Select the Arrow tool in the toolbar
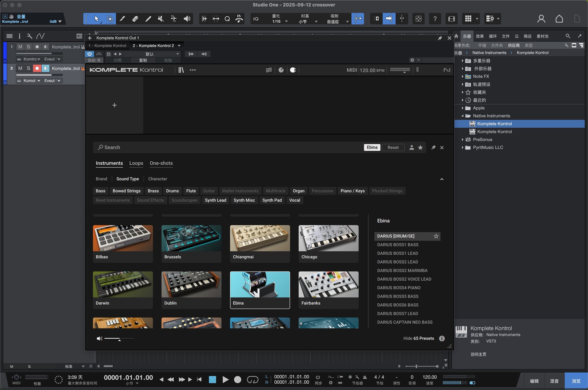 pos(96,19)
